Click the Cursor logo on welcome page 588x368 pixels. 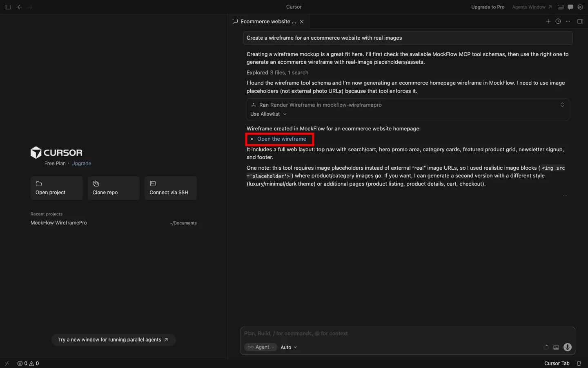[56, 153]
